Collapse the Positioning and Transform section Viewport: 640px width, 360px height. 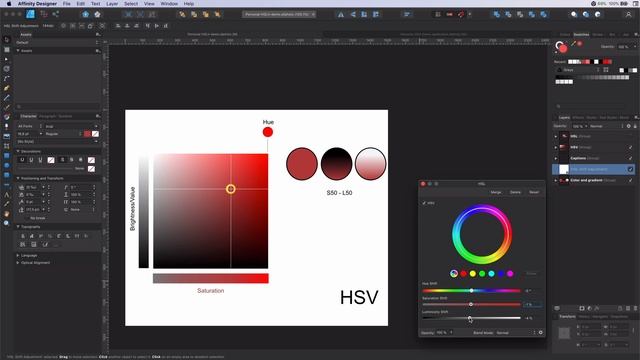(18, 178)
